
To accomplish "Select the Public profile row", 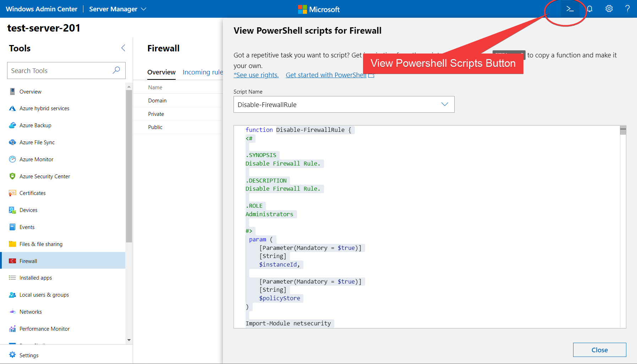I will coord(178,127).
